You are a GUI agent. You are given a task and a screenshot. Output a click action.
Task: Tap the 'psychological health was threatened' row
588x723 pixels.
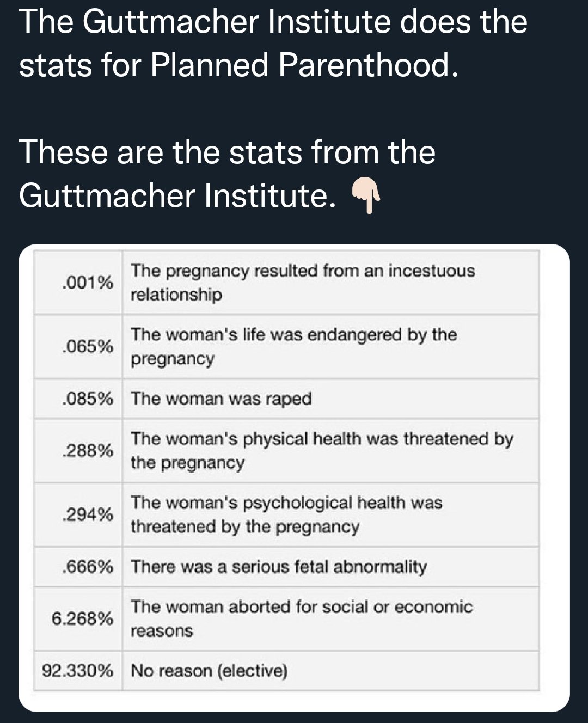(x=331, y=514)
